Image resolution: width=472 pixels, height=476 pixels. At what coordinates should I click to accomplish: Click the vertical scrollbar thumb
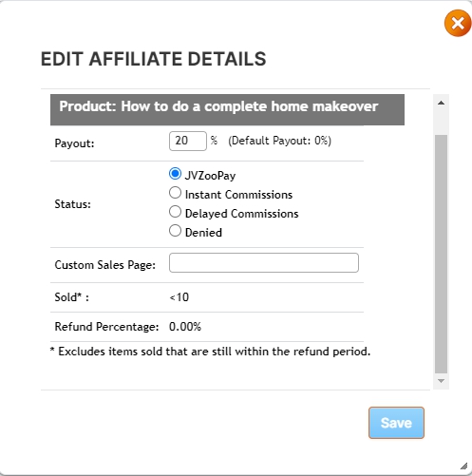coord(441,255)
